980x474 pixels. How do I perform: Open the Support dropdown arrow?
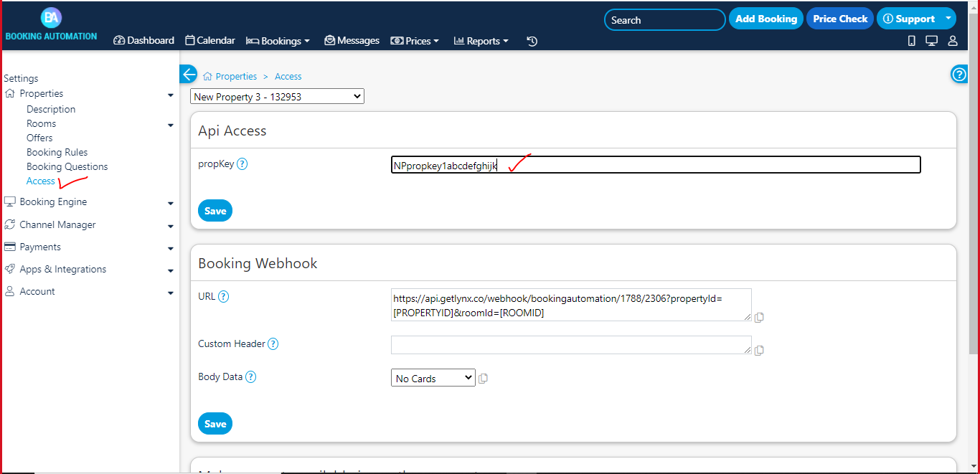[x=948, y=19]
